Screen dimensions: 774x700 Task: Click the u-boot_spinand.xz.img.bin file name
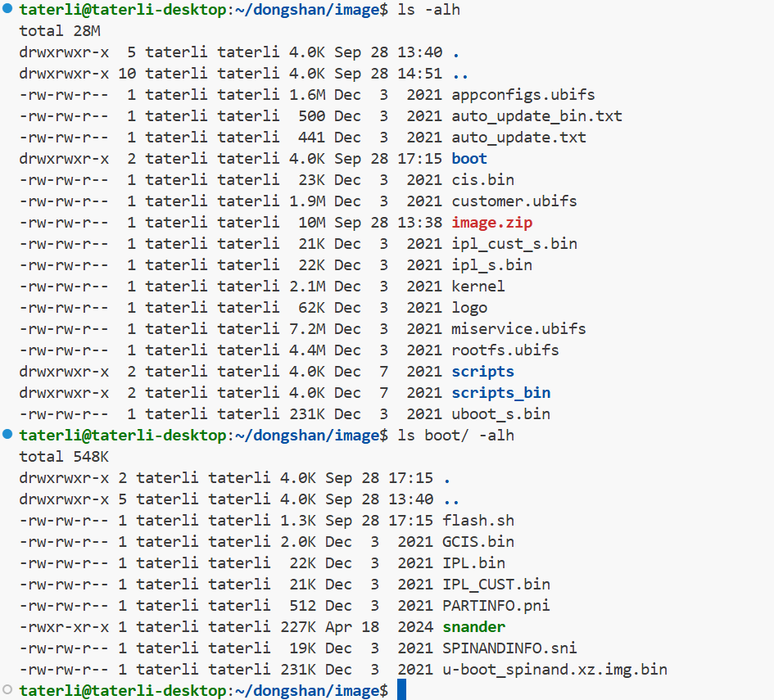coord(554,669)
